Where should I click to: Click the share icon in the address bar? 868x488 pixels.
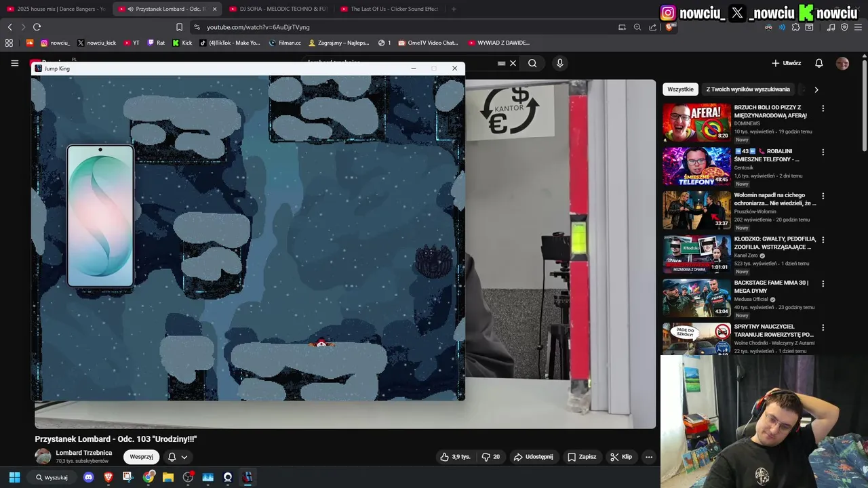[x=652, y=27]
